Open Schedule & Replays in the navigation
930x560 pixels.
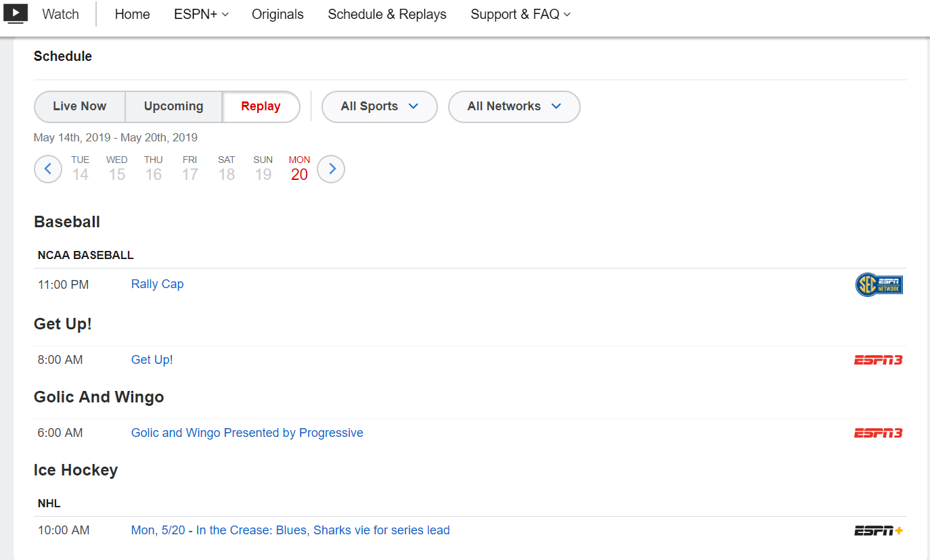point(387,14)
